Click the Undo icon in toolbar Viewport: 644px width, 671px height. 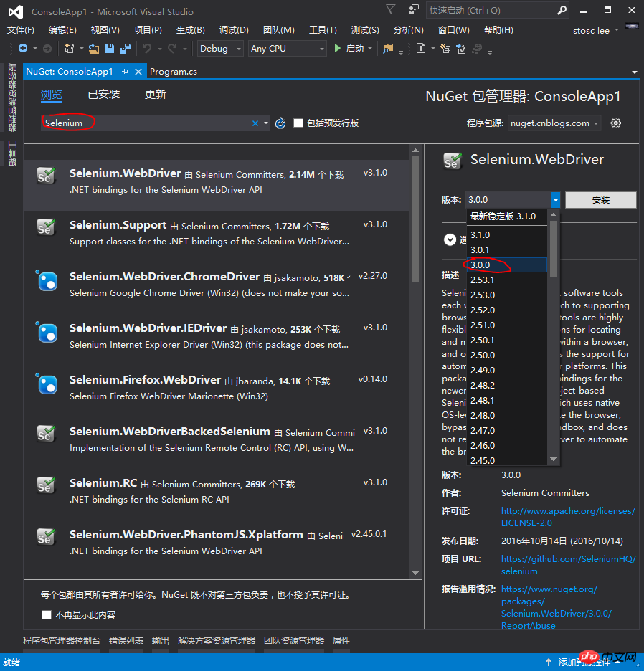pos(147,49)
